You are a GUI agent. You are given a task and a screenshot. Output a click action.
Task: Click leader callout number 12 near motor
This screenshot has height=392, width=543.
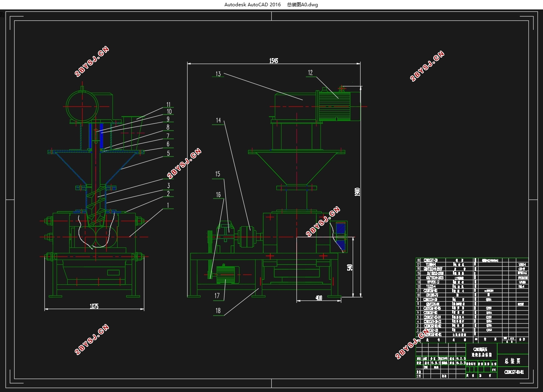[310, 73]
